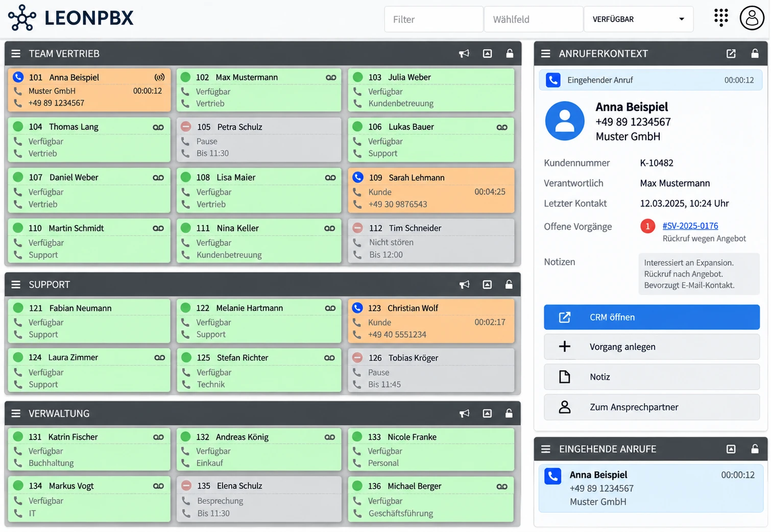Click the call icon on Sarah Lehmann card
This screenshot has height=532, width=771.
(358, 177)
